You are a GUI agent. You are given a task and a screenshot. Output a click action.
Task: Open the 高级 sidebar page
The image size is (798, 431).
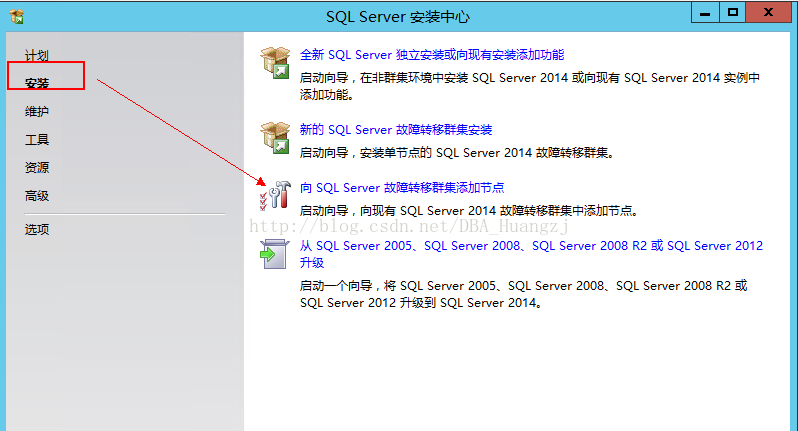(x=37, y=195)
